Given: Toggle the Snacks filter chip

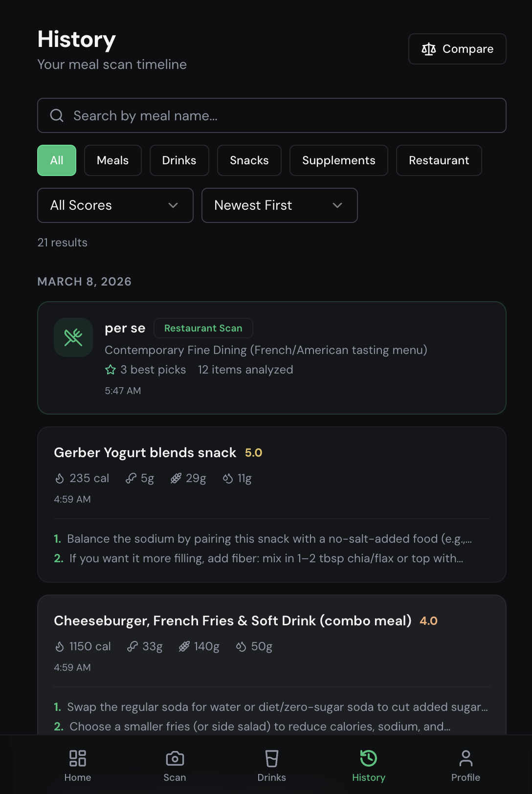Looking at the screenshot, I should pos(249,160).
